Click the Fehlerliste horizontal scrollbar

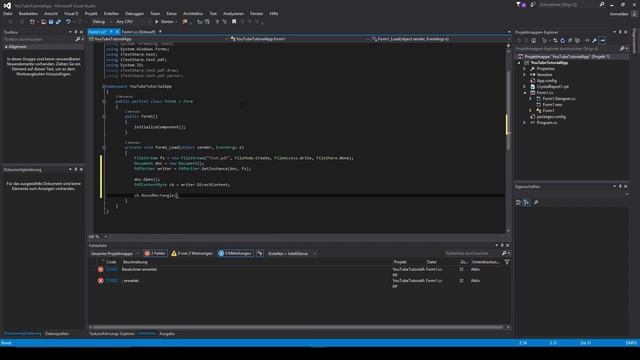pos(297,327)
